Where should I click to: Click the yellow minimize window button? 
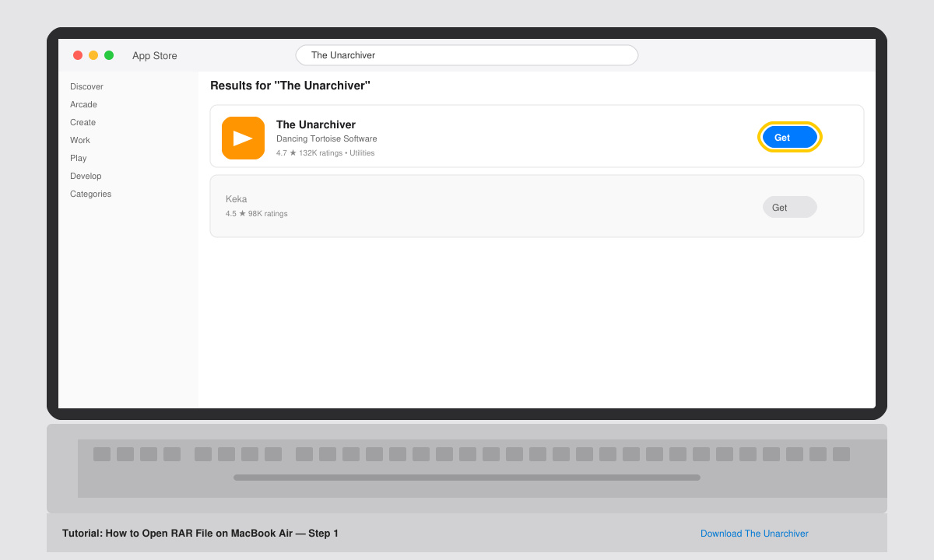tap(93, 55)
